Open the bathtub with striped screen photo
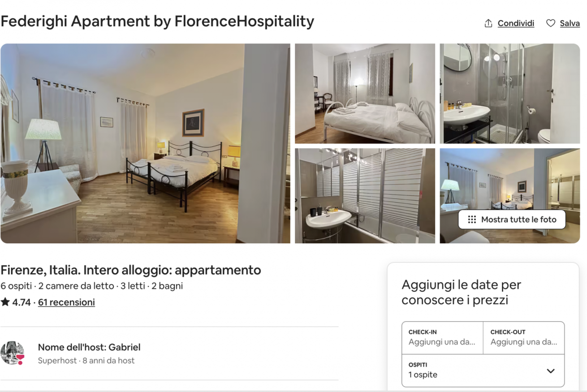 coord(365,196)
